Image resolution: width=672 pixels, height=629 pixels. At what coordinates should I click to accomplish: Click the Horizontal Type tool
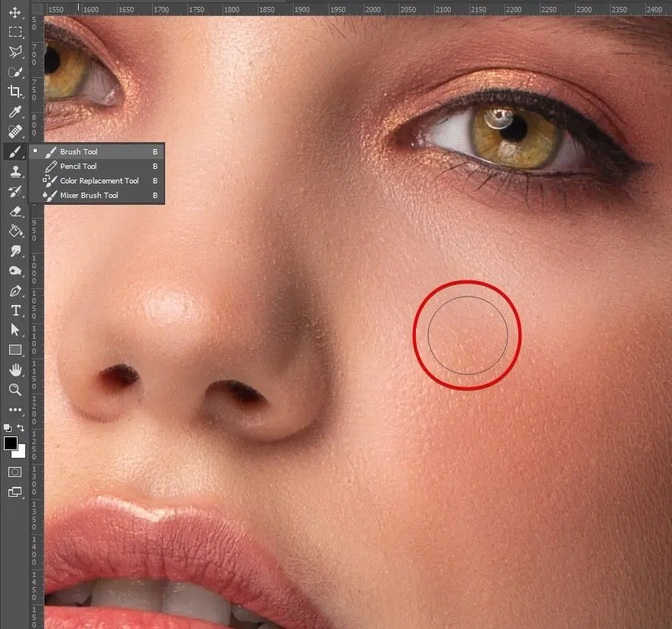pos(15,310)
